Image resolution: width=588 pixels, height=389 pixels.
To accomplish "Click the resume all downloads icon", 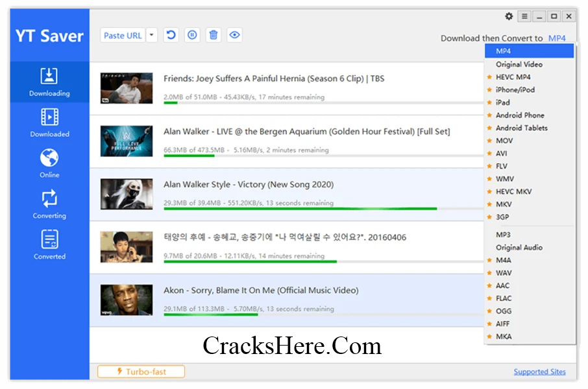I will (x=171, y=35).
